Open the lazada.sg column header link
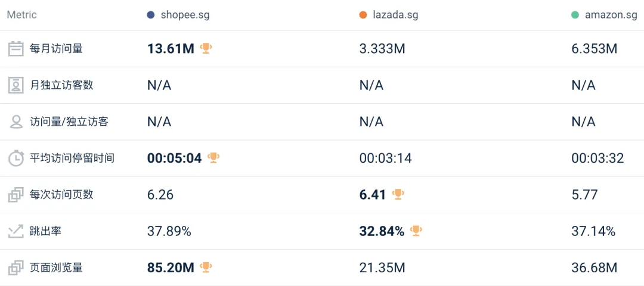This screenshot has height=286, width=644. 396,15
